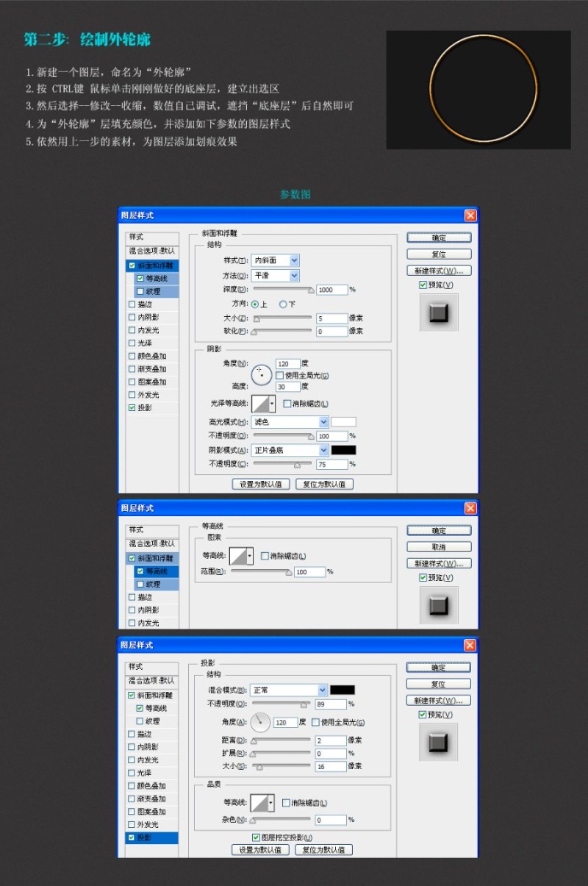This screenshot has width=588, height=886.
Task: Open the 混合模式 dropdown showing 正常
Action: coord(289,690)
